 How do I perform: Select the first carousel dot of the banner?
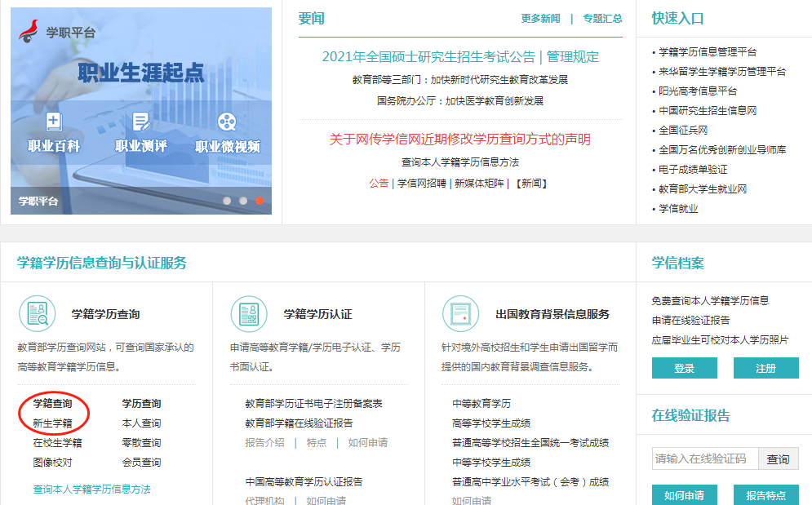click(227, 201)
